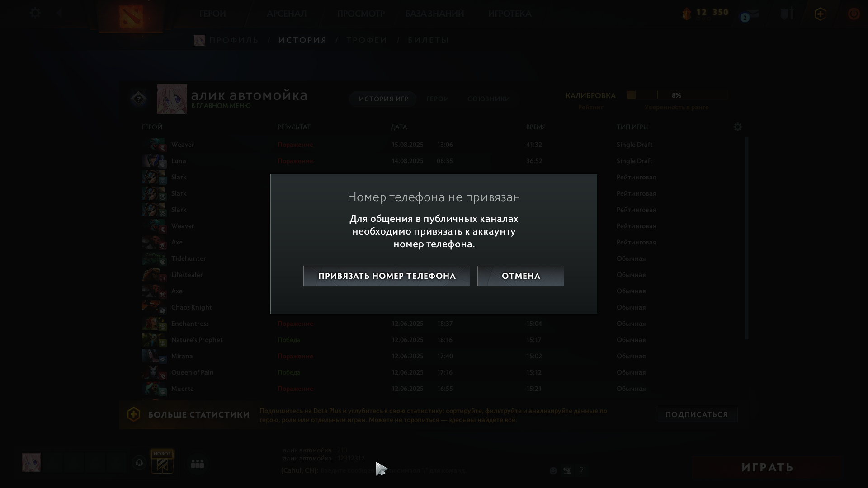Click the party members group icon
Viewport: 868px width, 488px height.
198,464
